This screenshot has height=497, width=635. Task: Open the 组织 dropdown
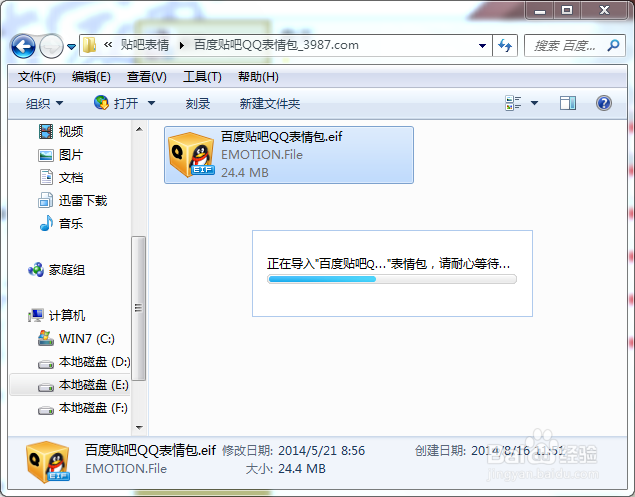tap(45, 104)
